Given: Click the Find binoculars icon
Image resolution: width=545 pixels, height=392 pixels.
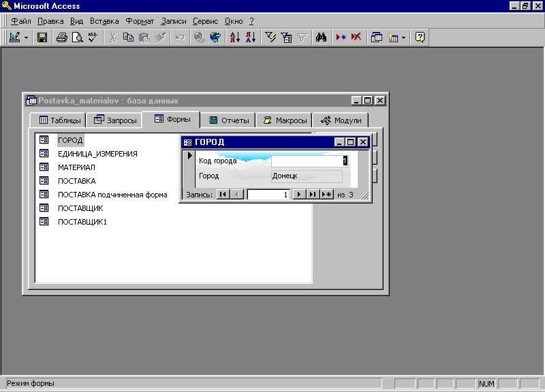Looking at the screenshot, I should click(x=321, y=37).
